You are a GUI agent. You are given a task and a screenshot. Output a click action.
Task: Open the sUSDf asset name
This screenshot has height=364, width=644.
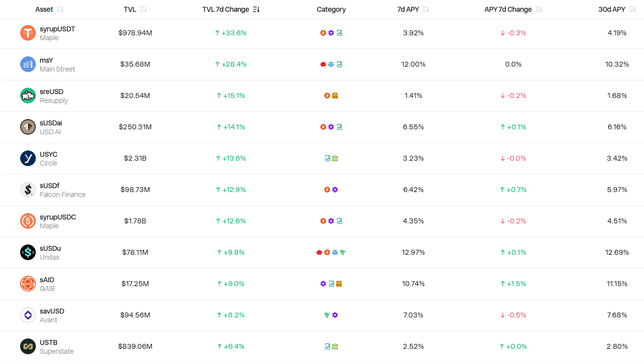click(x=50, y=186)
